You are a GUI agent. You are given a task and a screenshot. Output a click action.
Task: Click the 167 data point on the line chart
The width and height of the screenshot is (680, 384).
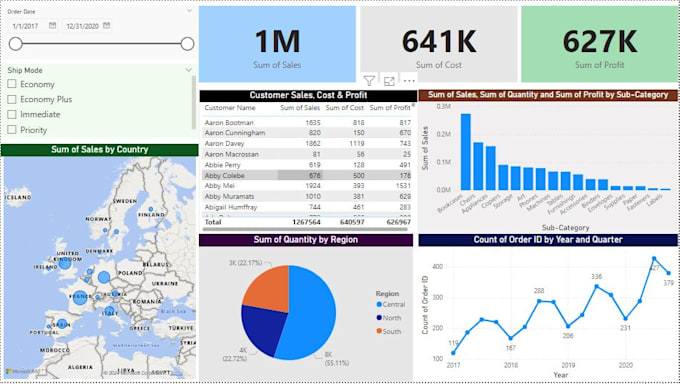[x=510, y=338]
